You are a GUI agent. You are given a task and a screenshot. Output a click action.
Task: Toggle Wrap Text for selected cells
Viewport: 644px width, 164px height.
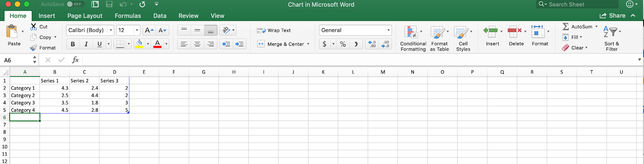click(x=274, y=31)
